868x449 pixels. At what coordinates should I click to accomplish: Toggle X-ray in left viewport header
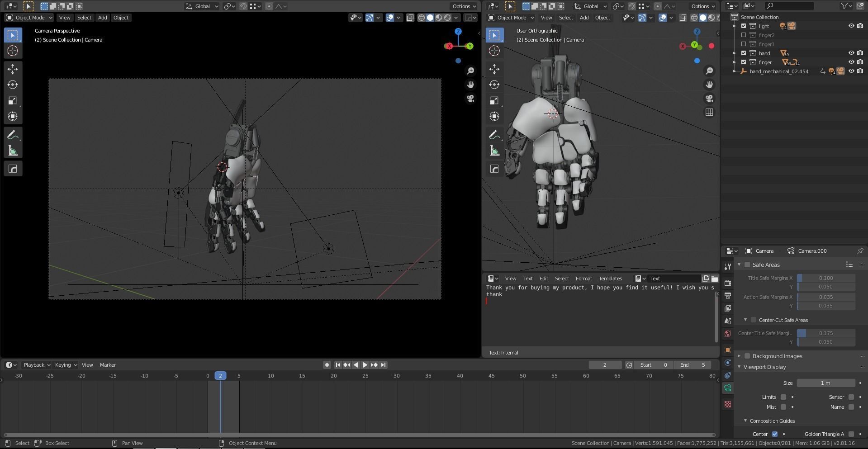click(x=410, y=18)
